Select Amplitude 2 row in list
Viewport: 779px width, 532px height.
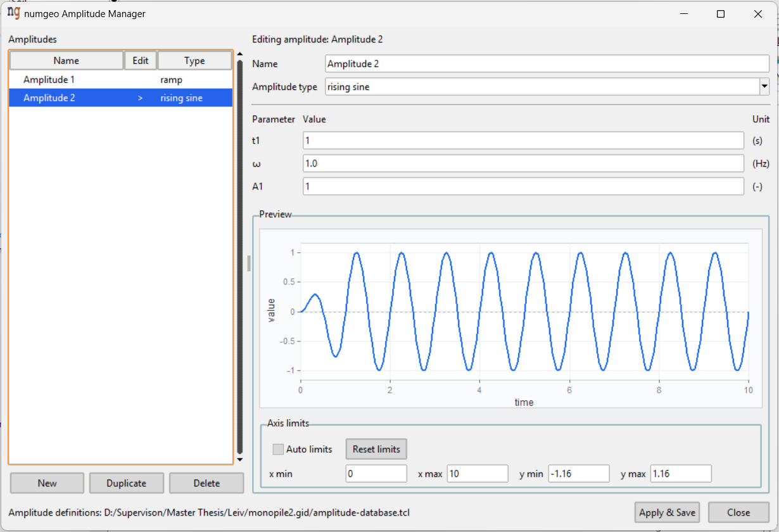120,98
